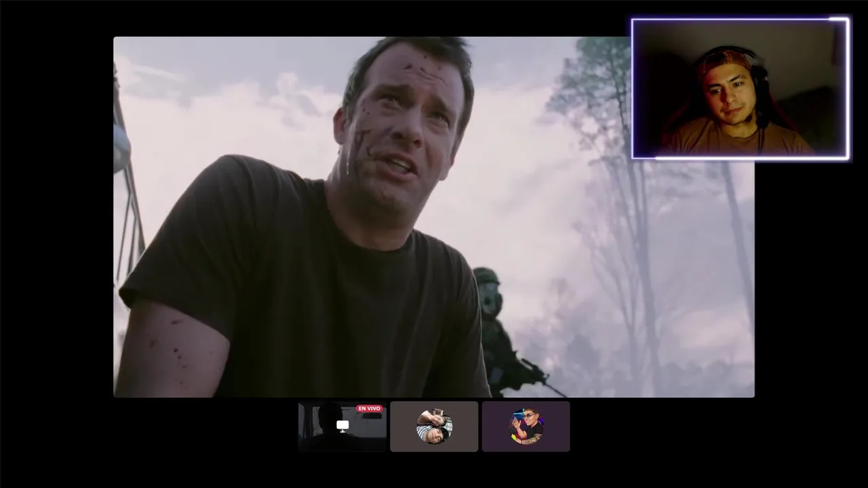This screenshot has width=868, height=488.
Task: Click the streamer's webcam overlay
Action: pos(740,89)
